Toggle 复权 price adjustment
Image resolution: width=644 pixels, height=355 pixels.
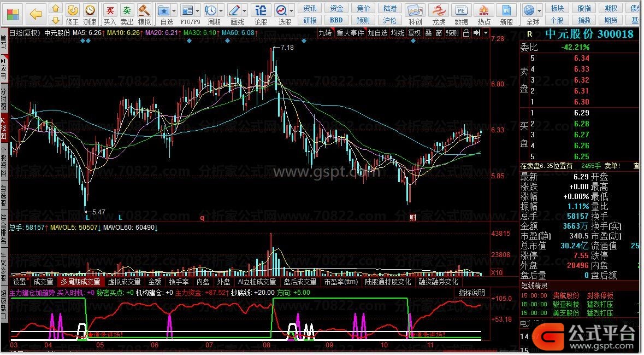click(415, 33)
